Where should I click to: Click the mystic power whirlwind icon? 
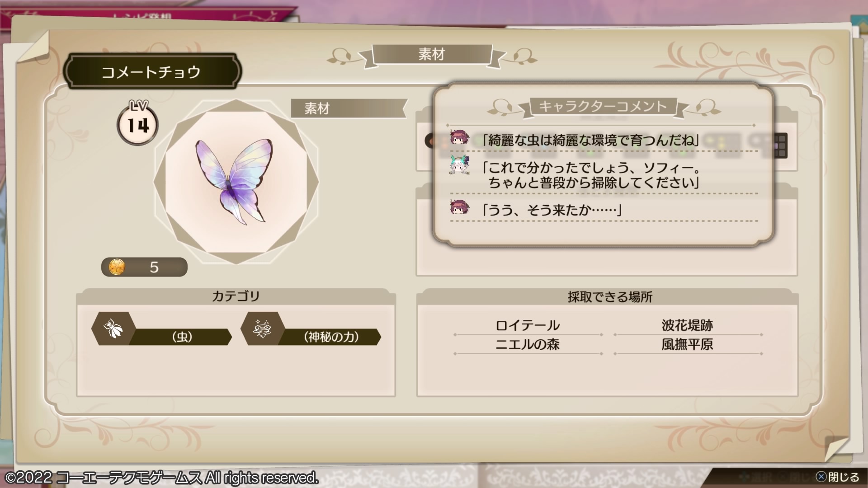pyautogui.click(x=262, y=328)
